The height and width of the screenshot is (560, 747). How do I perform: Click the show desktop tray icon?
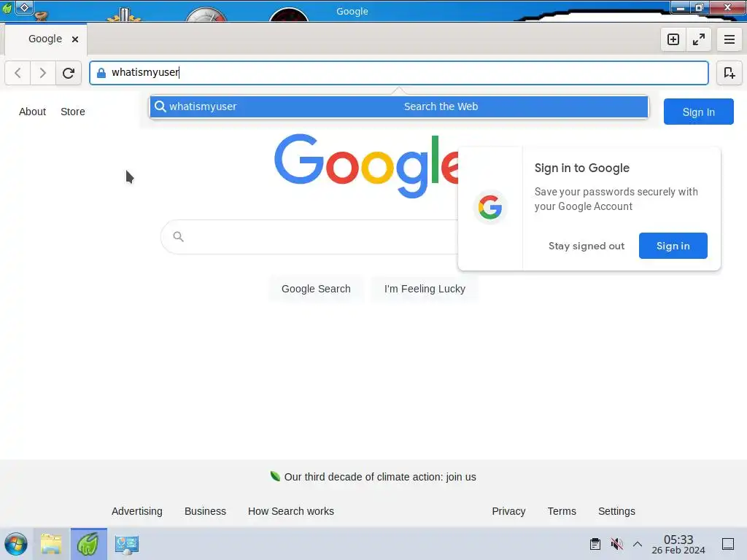pyautogui.click(x=728, y=544)
